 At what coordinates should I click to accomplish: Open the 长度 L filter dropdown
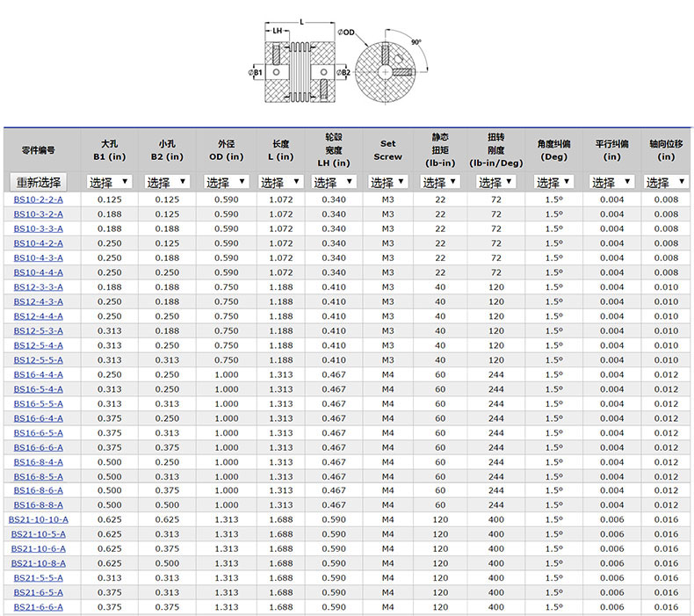(281, 182)
